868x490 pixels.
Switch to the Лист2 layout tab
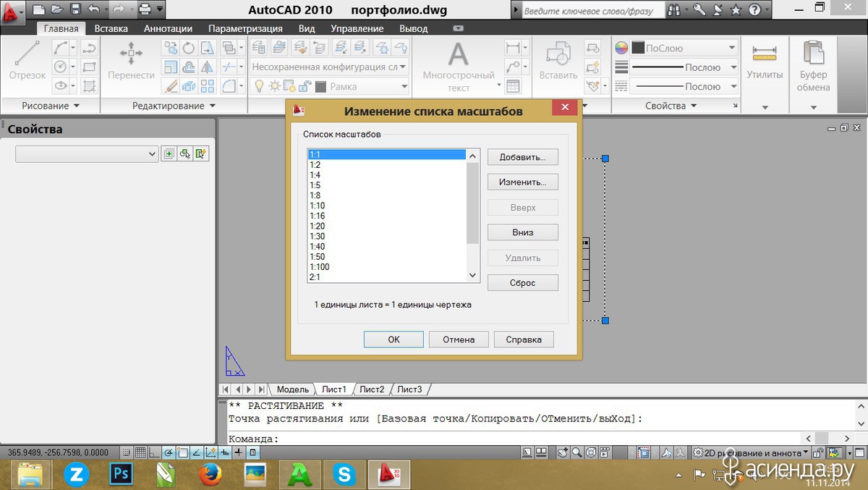(x=372, y=389)
